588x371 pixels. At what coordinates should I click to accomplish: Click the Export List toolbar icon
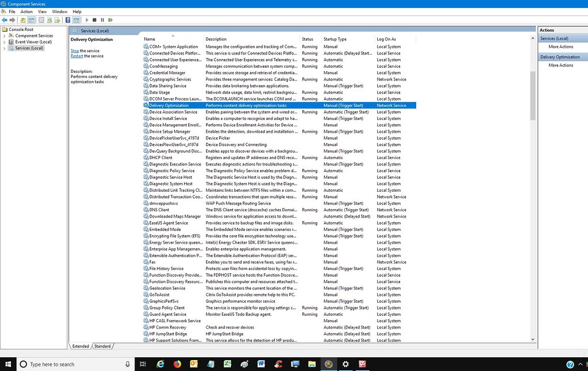tap(57, 20)
